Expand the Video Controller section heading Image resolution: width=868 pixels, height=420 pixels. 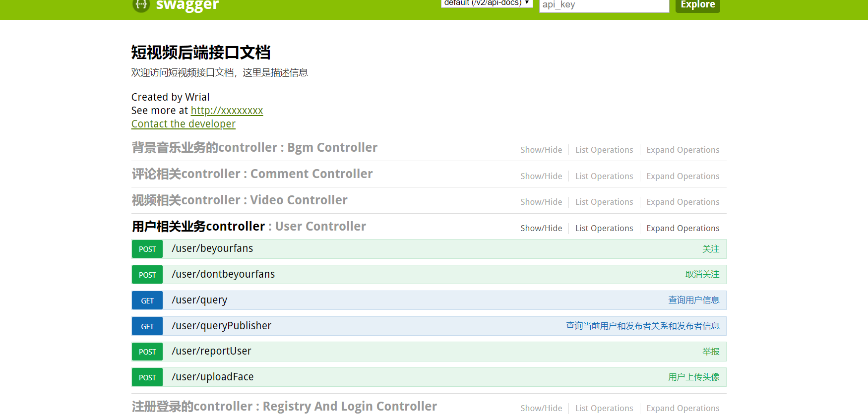(x=240, y=200)
